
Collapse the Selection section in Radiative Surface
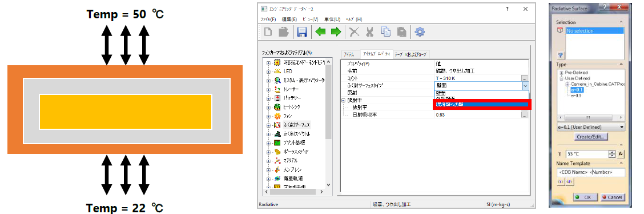pos(621,22)
